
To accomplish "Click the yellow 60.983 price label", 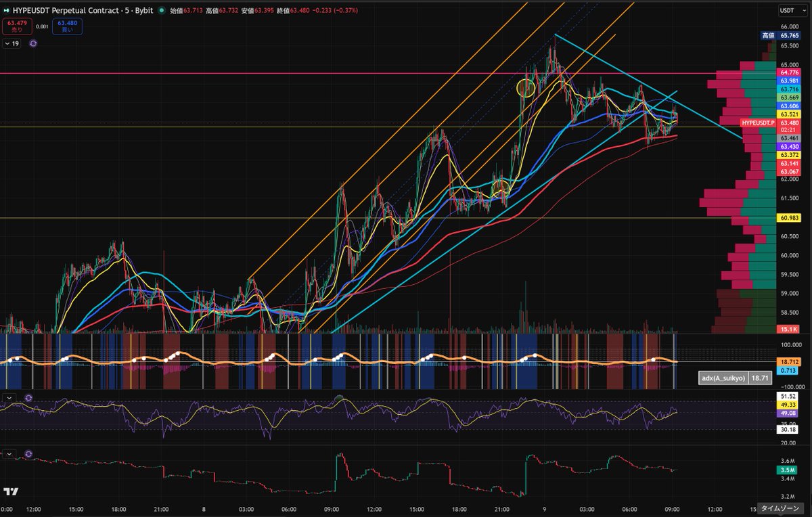I will [x=790, y=217].
